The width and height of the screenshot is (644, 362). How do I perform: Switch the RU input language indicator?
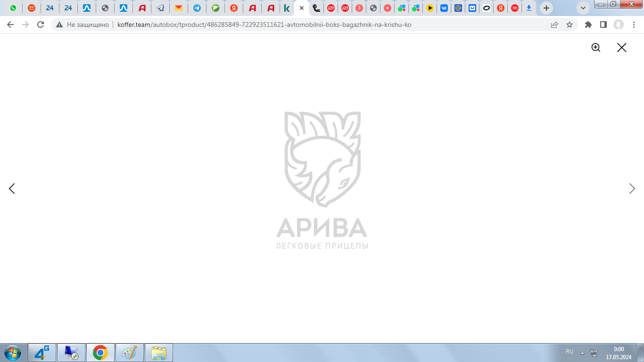(570, 352)
